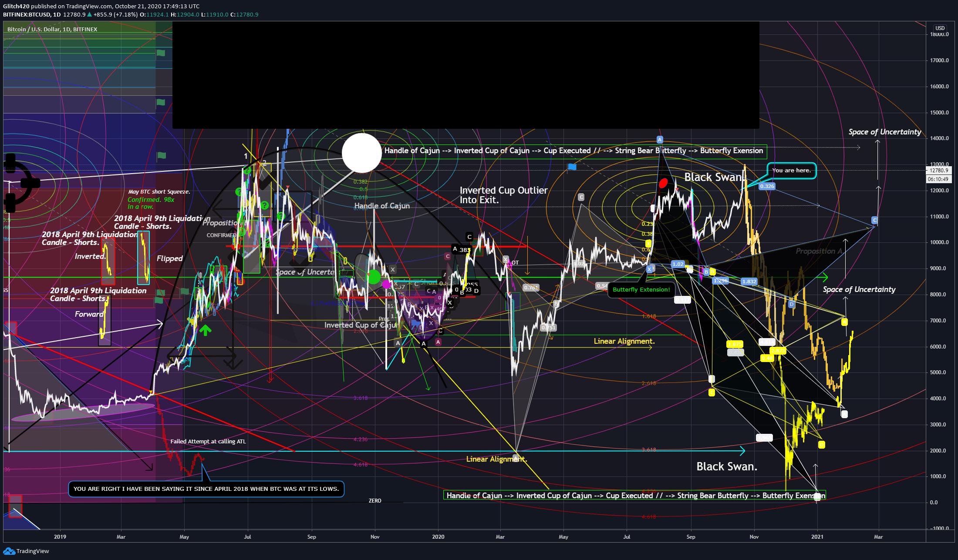958x560 pixels.
Task: Click the 'YOU ARE RIGHT' callout box
Action: [x=206, y=489]
